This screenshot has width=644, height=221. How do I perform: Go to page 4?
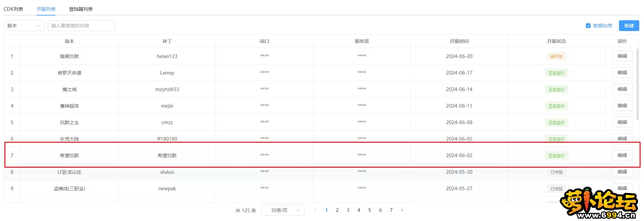359,210
